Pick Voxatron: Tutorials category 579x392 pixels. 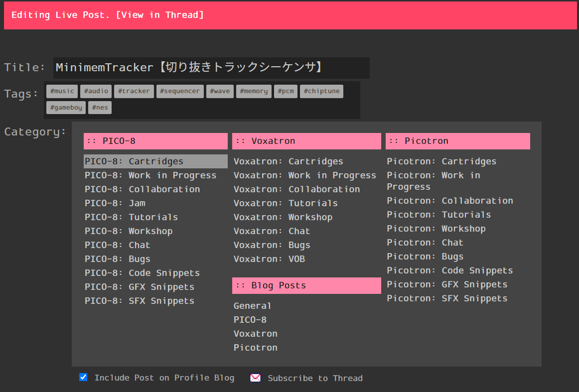286,203
